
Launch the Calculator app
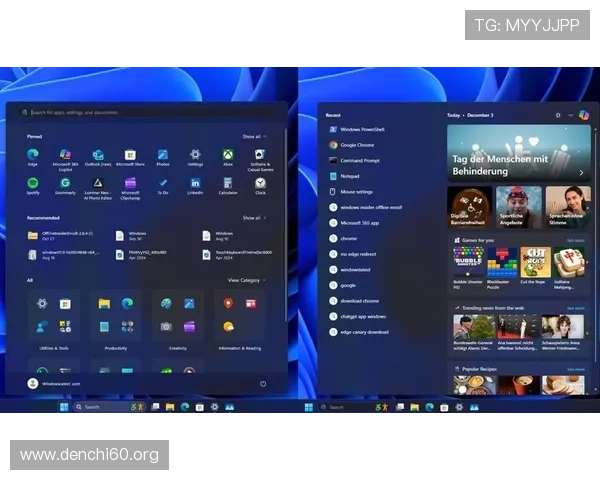228,184
